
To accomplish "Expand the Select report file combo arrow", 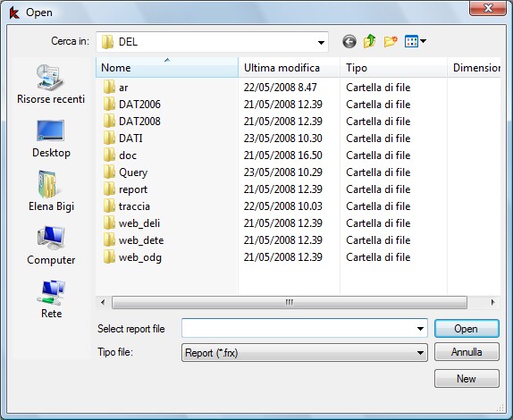I will [x=420, y=329].
